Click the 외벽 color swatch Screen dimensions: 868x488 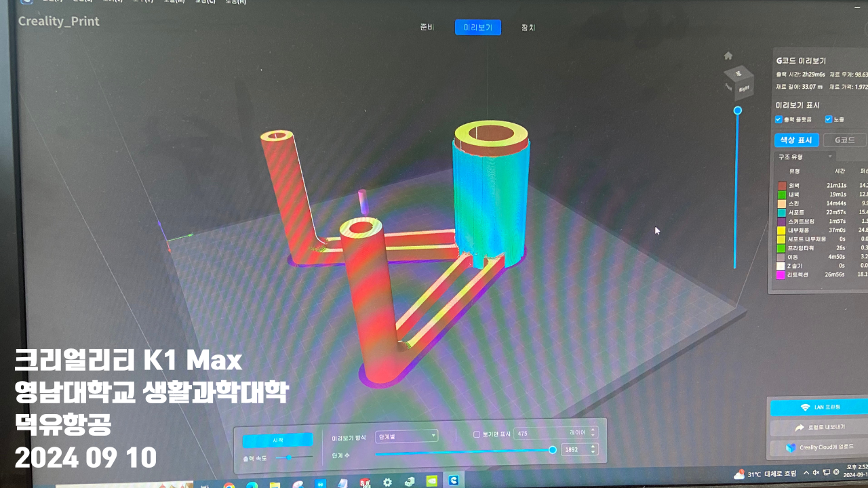[782, 185]
